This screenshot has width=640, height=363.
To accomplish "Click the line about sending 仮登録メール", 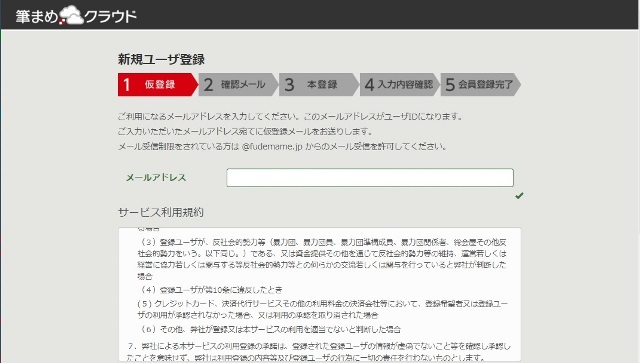I will (245, 131).
